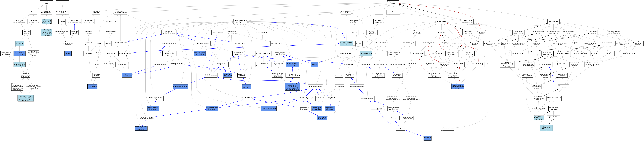Screen dimensions: 644x141
Task: Click the 'mammillothalamic axonal tract development' node
Action: point(141,128)
